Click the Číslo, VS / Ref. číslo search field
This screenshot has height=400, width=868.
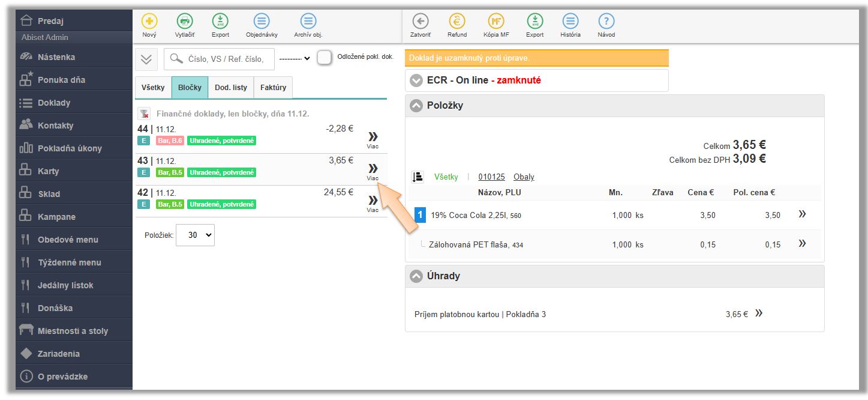tap(225, 59)
